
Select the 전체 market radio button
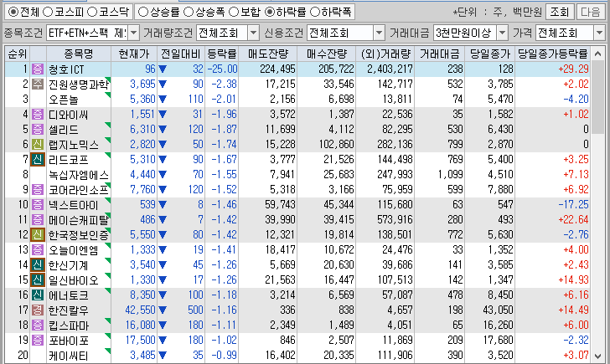coord(13,12)
